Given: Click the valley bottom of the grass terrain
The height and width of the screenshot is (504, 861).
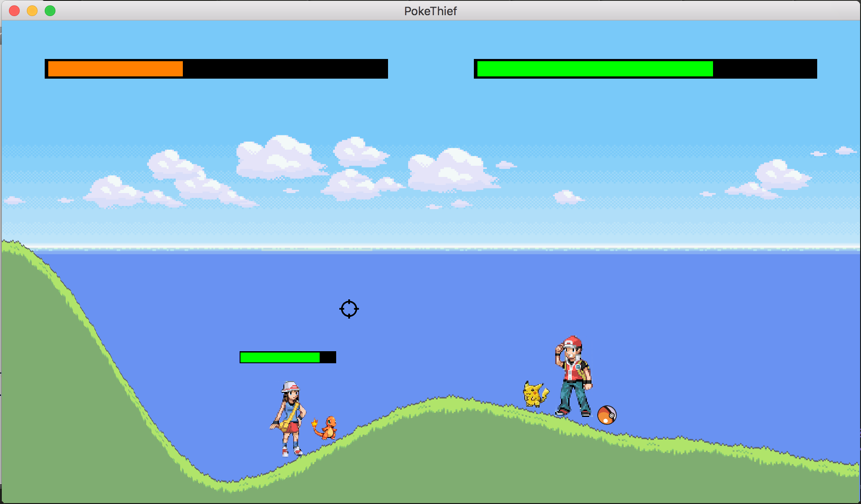Looking at the screenshot, I should coord(228,487).
